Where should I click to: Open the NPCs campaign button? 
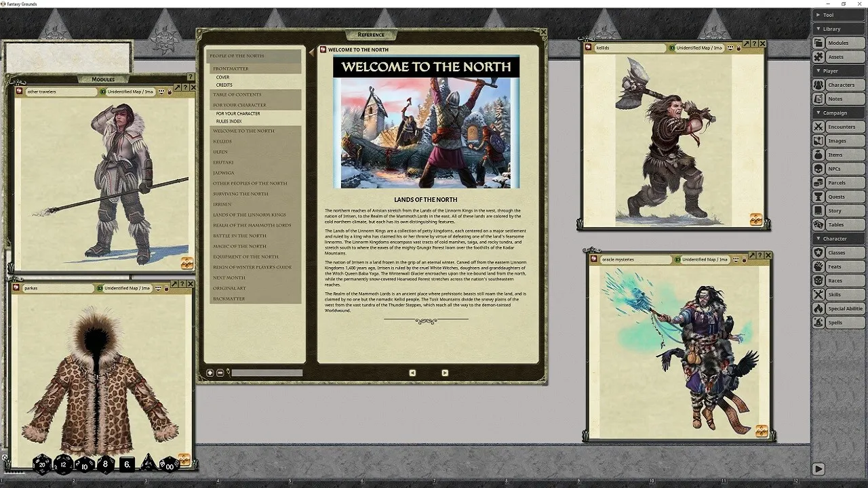pyautogui.click(x=839, y=169)
